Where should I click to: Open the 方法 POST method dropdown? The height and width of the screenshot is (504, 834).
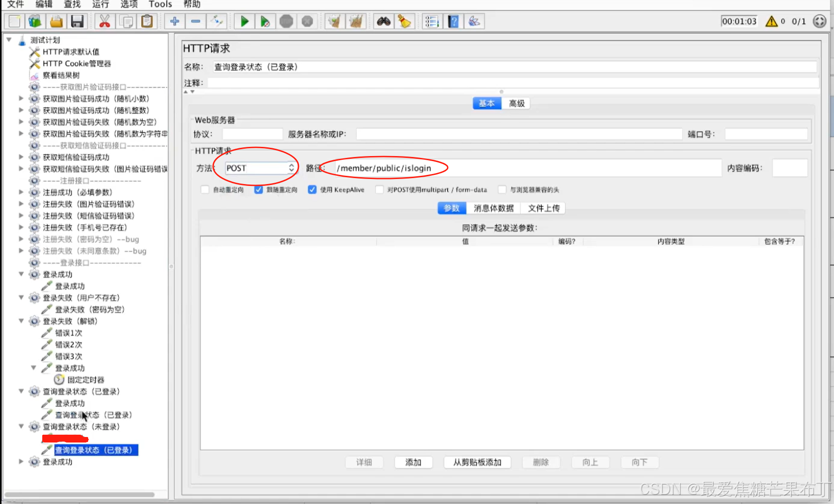click(x=260, y=168)
